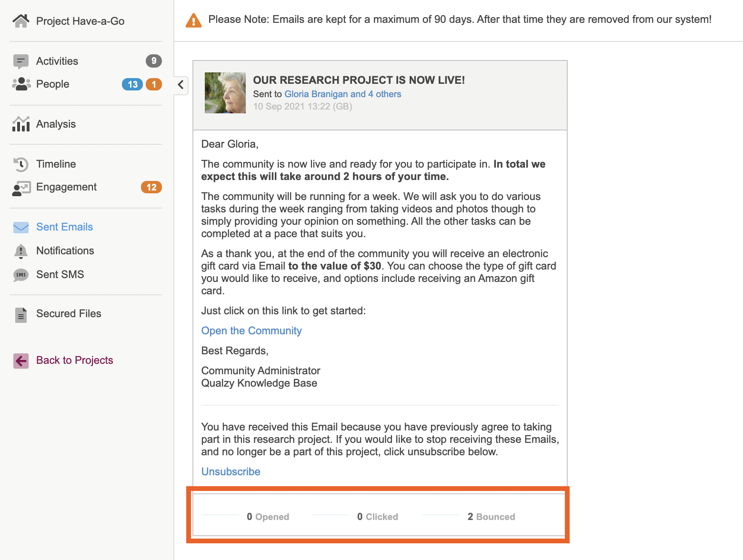Click the sender's profile photo thumbnail
This screenshot has width=743, height=560.
tap(225, 93)
